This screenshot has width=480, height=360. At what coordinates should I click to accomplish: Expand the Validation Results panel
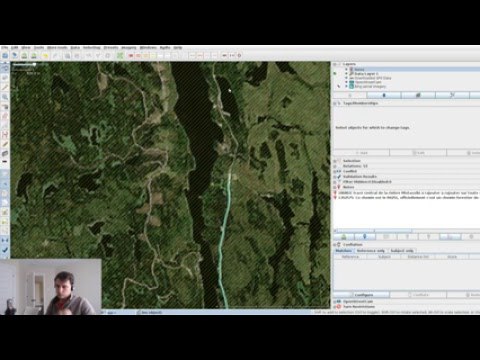tap(335, 177)
